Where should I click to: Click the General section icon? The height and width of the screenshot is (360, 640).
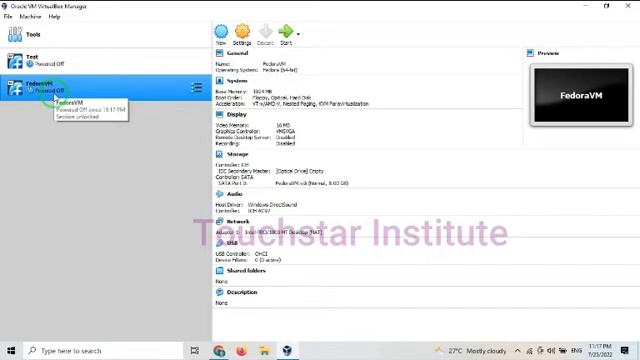(220, 53)
